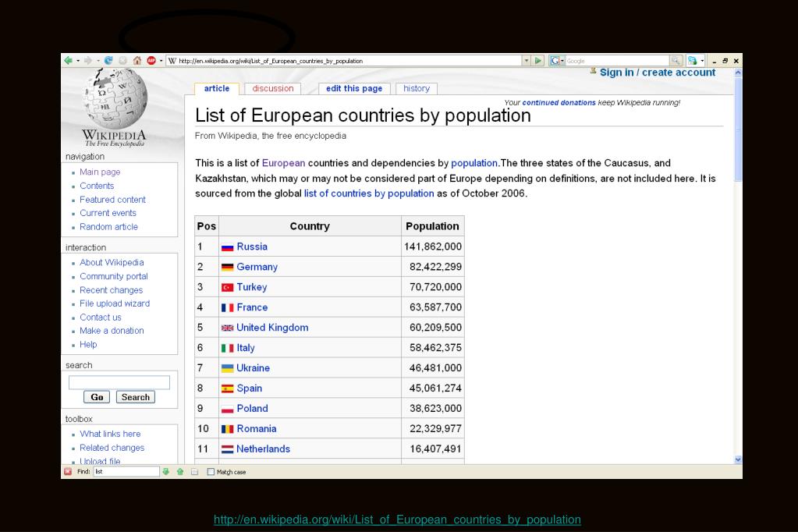The image size is (798, 532).
Task: Click the Wikipedia sidebar search field
Action: [x=119, y=382]
